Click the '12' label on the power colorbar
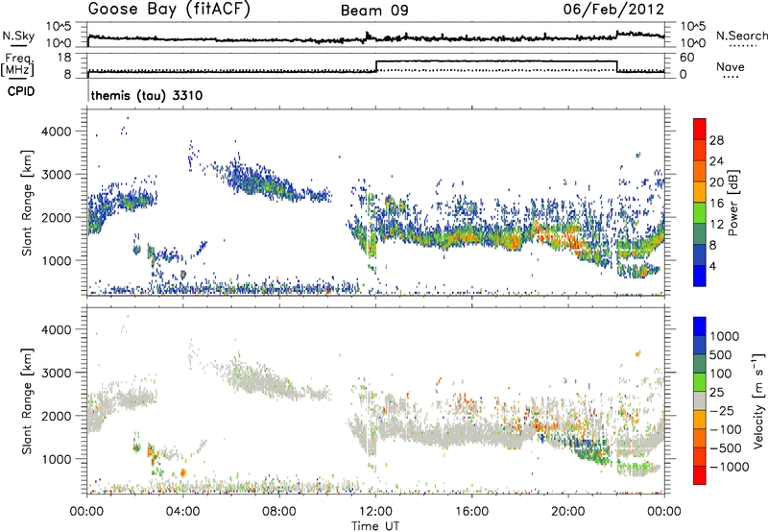Image resolution: width=768 pixels, height=532 pixels. 716,225
